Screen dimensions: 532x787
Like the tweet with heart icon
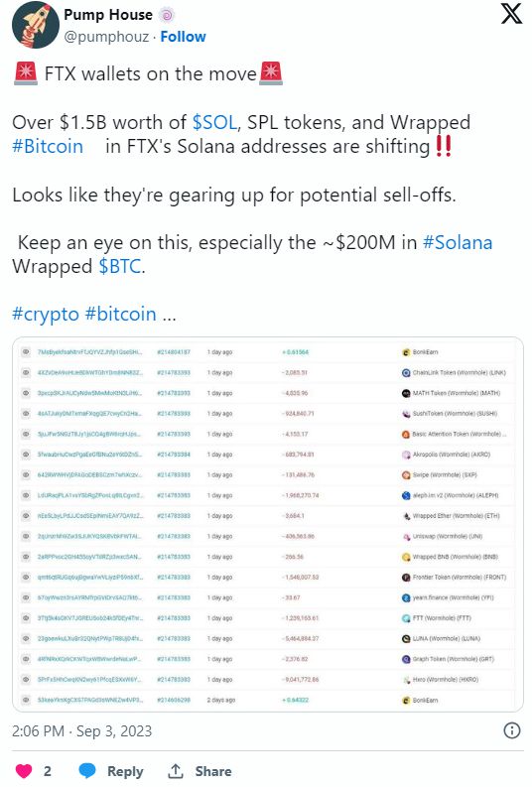pyautogui.click(x=24, y=771)
